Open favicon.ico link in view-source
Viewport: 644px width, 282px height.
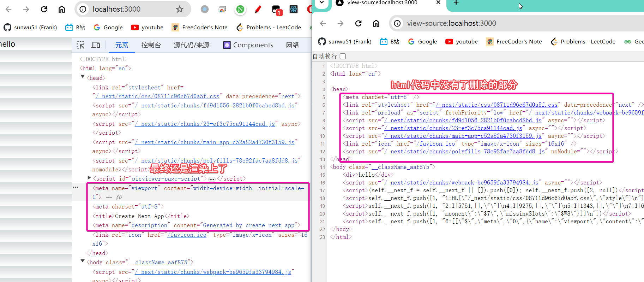point(435,144)
